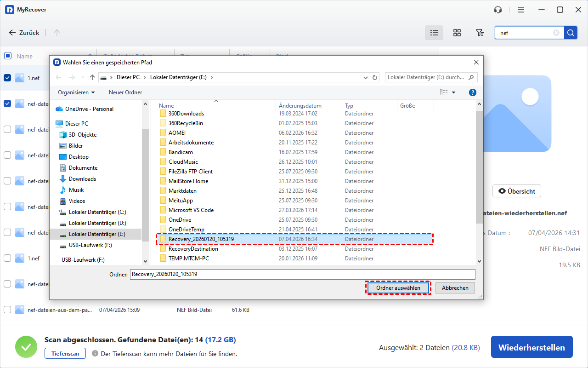
Task: Open the view options dropdown arrow
Action: [x=454, y=92]
